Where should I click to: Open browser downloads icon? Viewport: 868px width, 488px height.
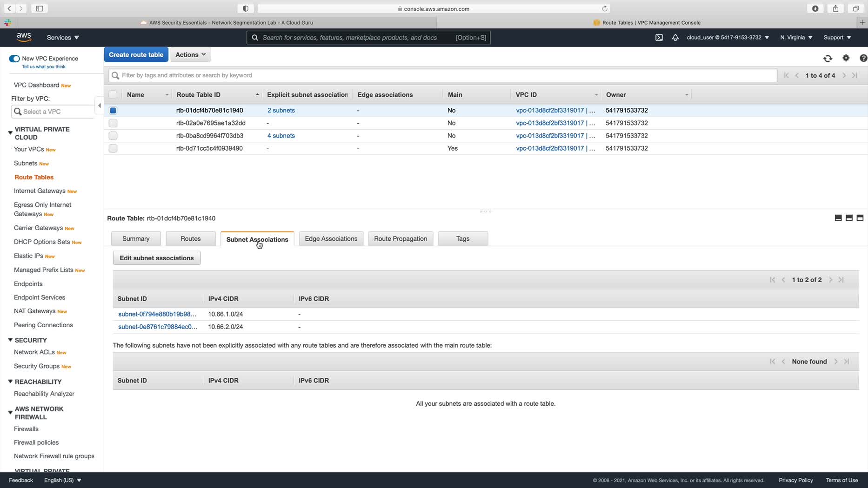pyautogui.click(x=815, y=8)
